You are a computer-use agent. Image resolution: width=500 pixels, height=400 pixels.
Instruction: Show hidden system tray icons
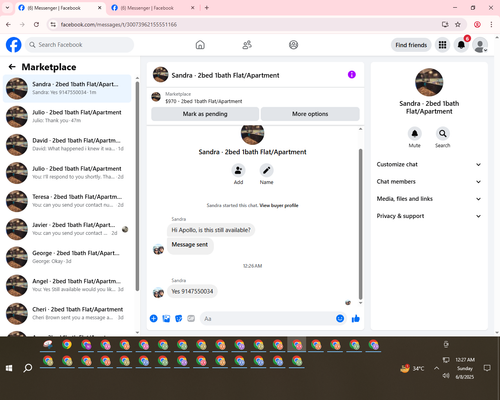436,368
